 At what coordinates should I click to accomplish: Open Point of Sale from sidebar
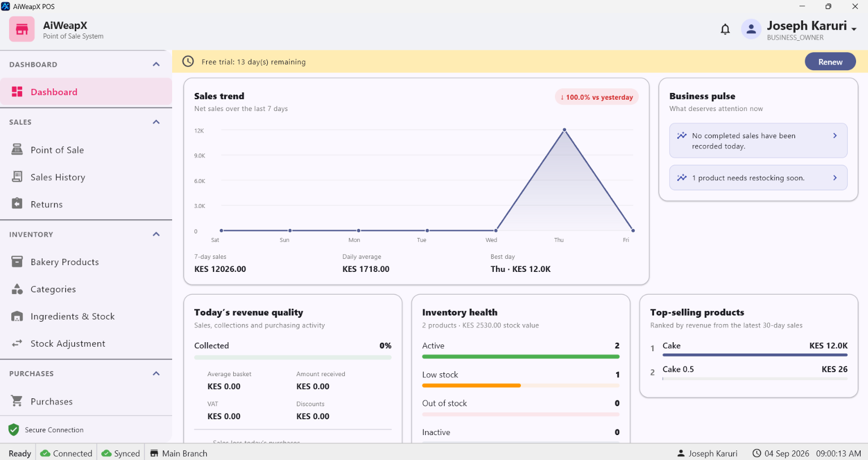tap(86, 150)
